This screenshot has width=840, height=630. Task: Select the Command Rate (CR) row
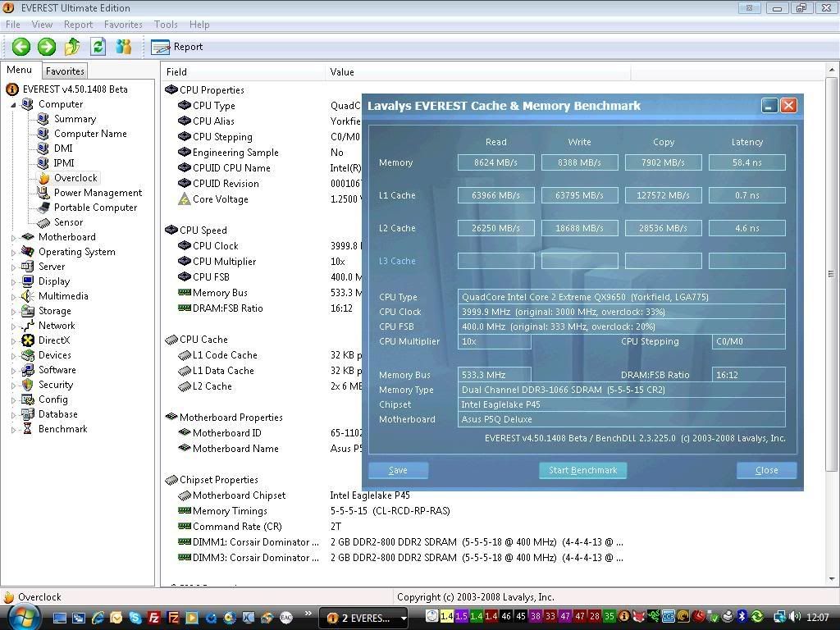tap(394, 527)
